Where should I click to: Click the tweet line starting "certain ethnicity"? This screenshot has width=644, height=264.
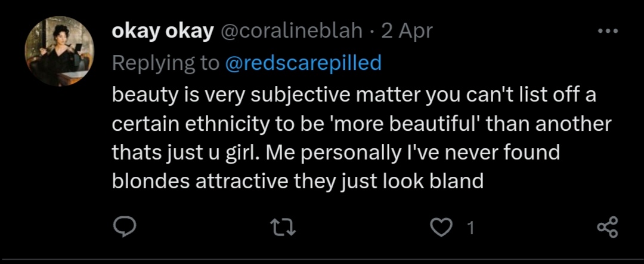point(361,124)
